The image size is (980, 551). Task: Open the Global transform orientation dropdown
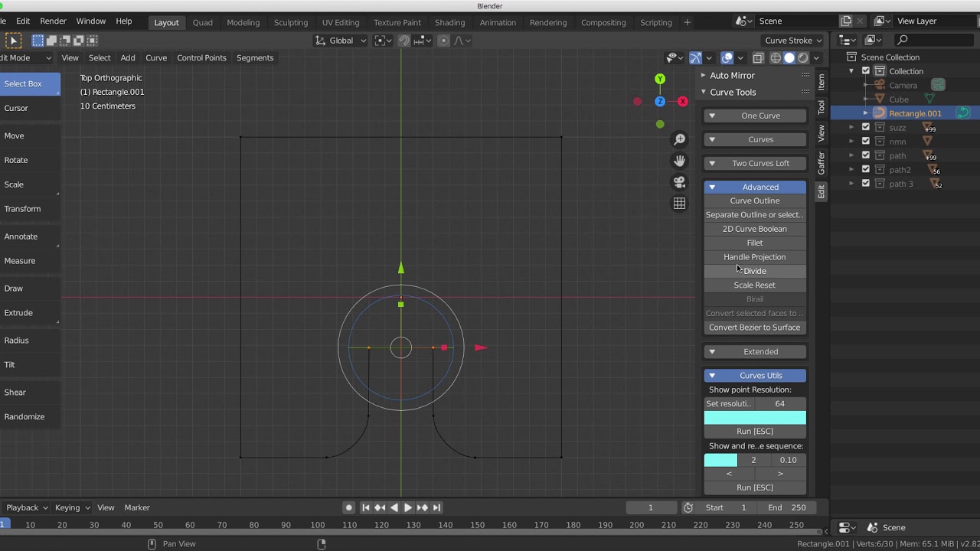click(341, 41)
